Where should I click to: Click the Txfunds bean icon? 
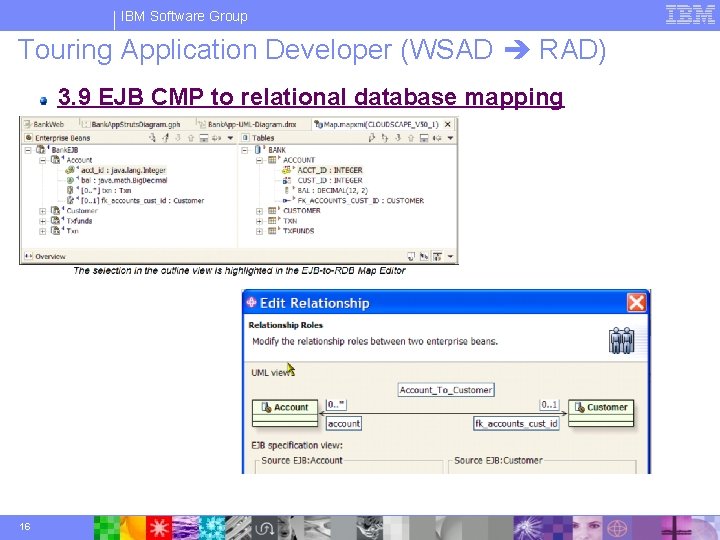pyautogui.click(x=56, y=221)
